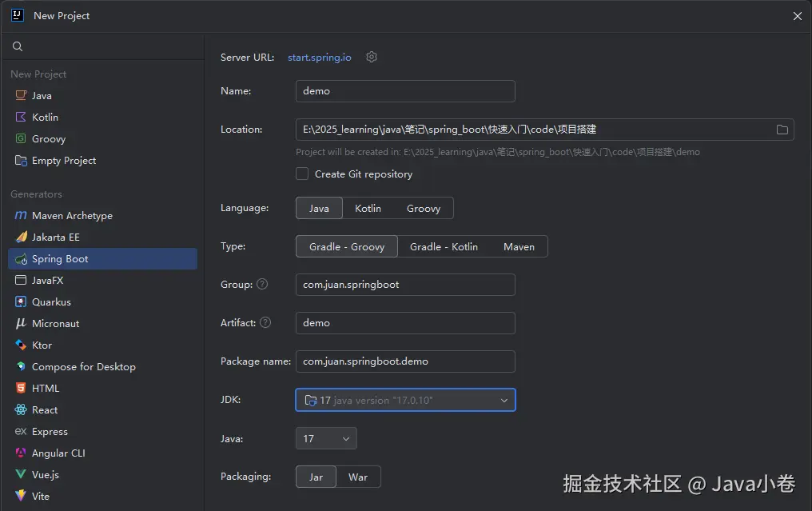812x511 pixels.
Task: Click the Groovy project icon
Action: (x=21, y=138)
